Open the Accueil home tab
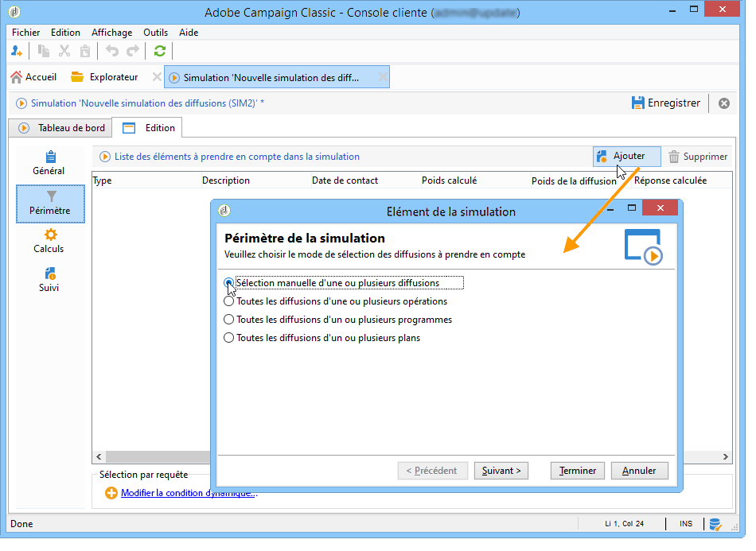 [33, 77]
